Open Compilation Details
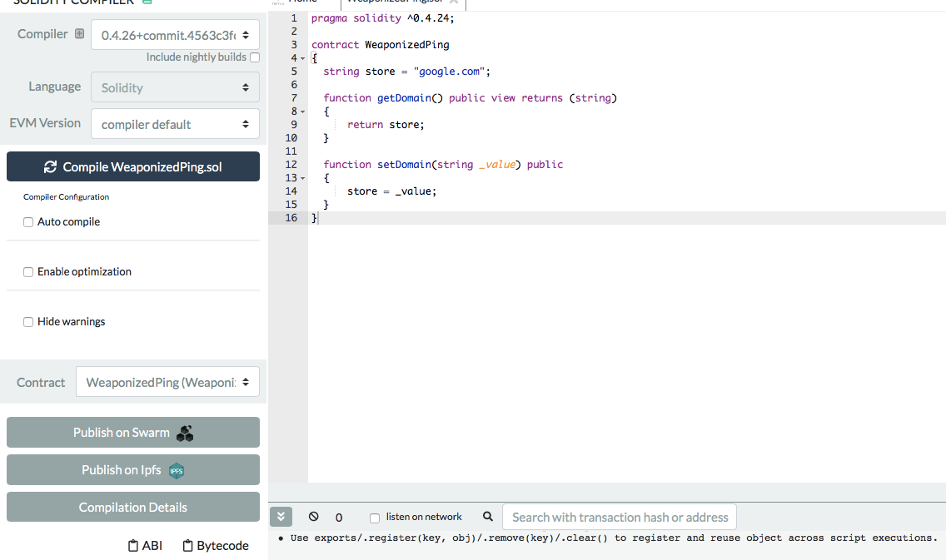 pyautogui.click(x=133, y=507)
